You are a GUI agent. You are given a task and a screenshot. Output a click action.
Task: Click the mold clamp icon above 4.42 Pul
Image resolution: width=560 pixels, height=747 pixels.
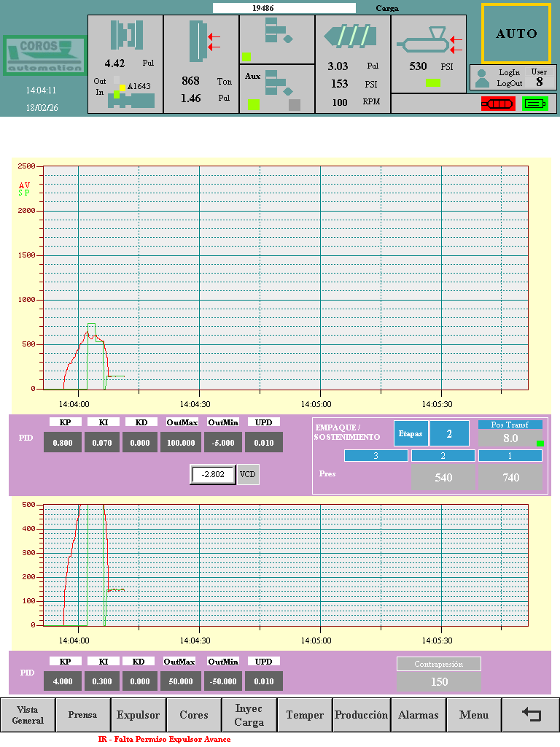click(x=125, y=36)
